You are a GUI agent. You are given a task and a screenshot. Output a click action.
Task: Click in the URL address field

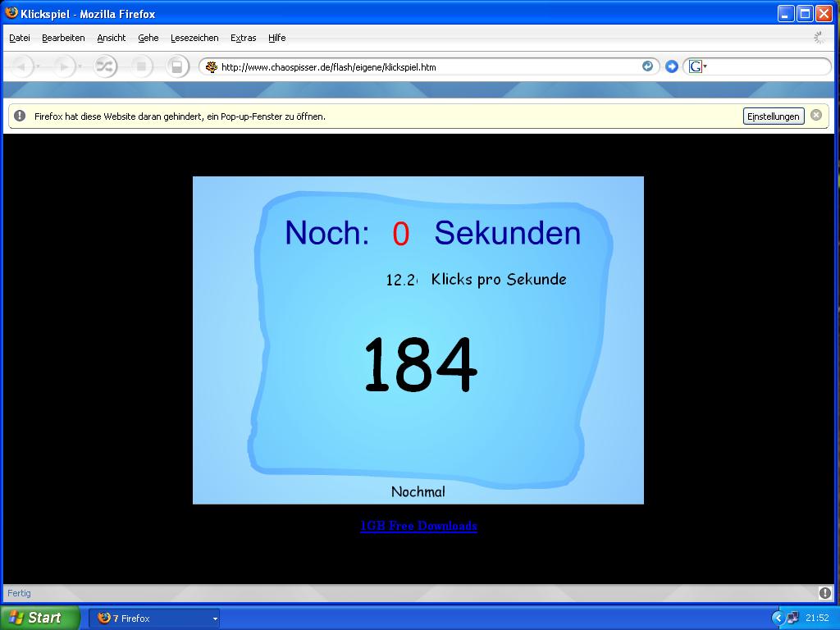tap(427, 67)
